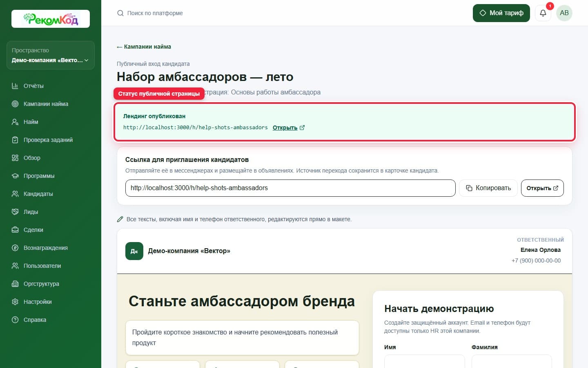Image resolution: width=588 pixels, height=368 pixels.
Task: Click the Сделки briefcase icon
Action: [x=15, y=230]
